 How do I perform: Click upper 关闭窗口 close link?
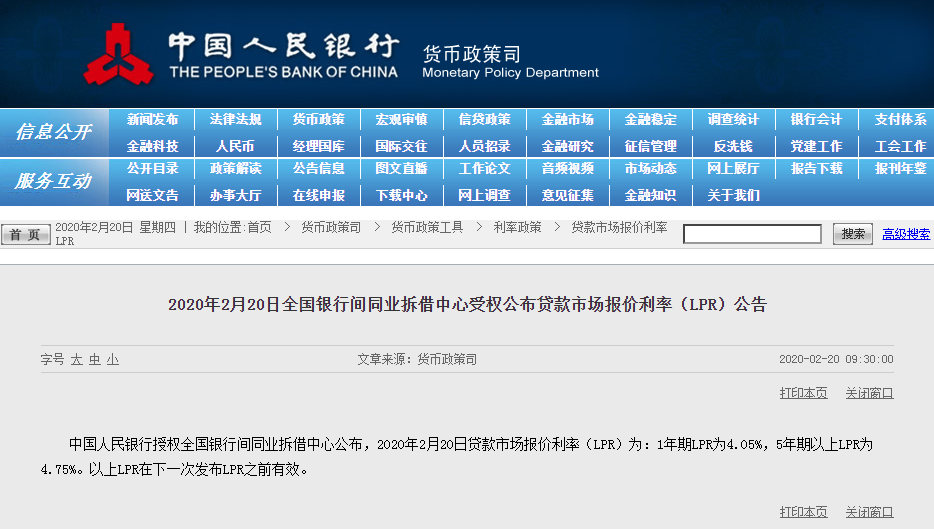tap(870, 393)
